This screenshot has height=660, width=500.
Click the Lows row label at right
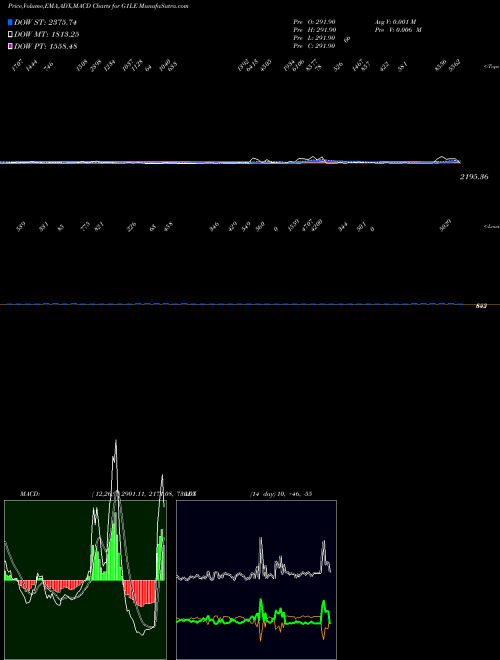491,227
